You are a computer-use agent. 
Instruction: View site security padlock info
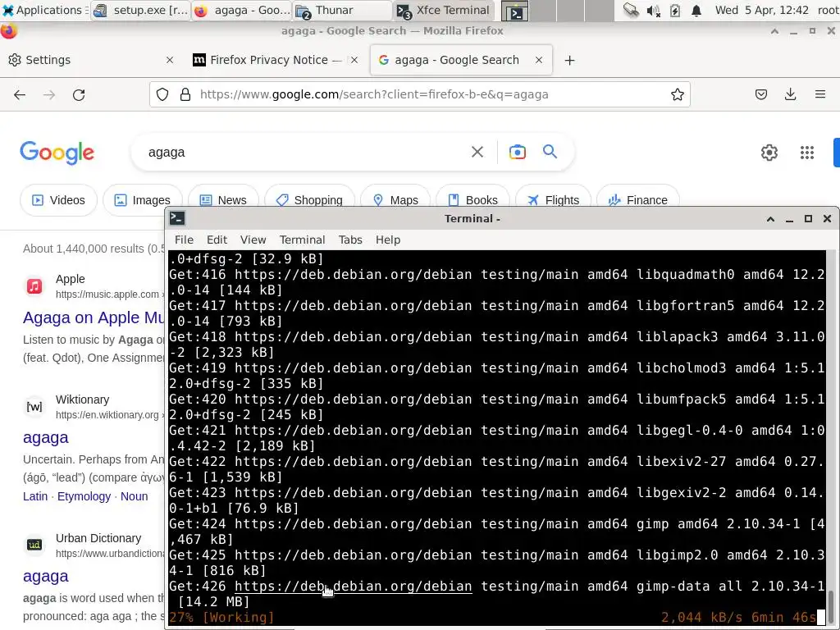click(x=185, y=95)
